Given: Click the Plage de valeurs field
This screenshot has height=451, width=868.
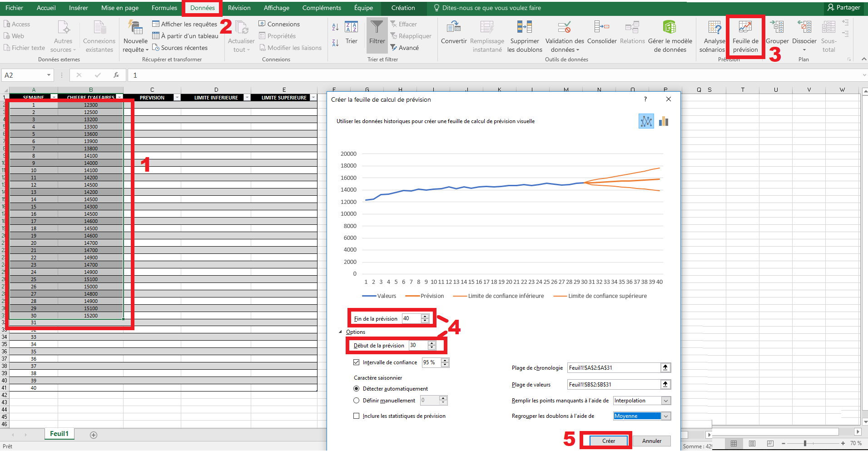Looking at the screenshot, I should (614, 385).
